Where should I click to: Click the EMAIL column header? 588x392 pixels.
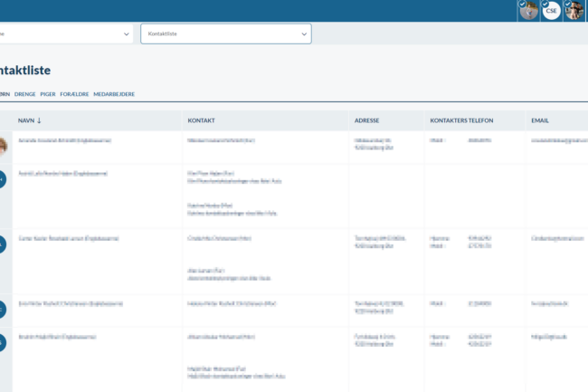click(x=540, y=120)
